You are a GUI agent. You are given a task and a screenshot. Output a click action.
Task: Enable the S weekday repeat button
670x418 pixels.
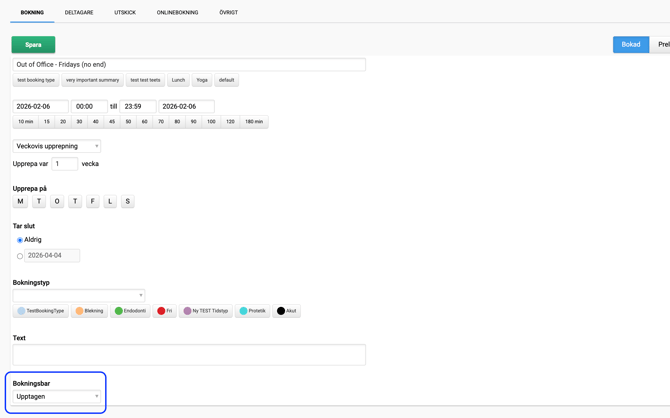[128, 201]
